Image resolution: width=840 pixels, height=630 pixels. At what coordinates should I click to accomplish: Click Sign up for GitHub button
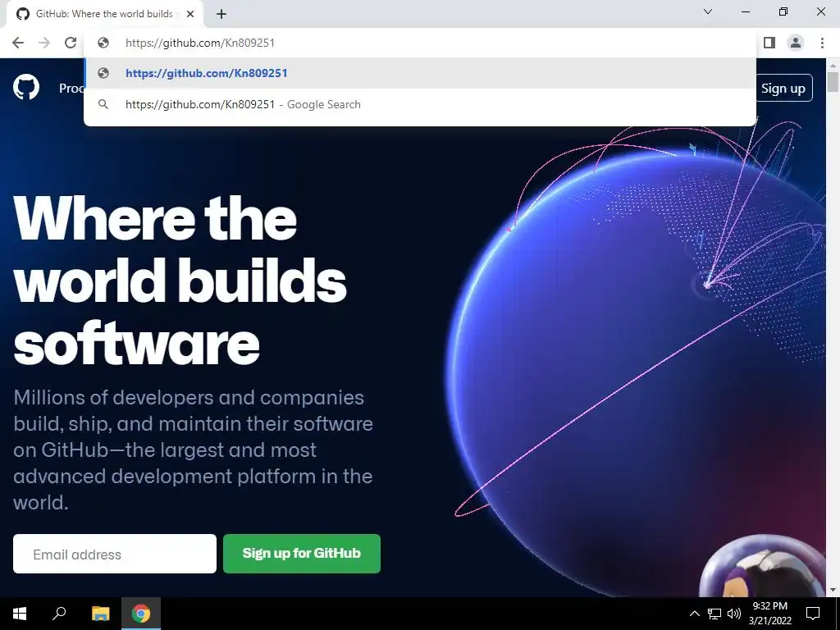pos(302,554)
